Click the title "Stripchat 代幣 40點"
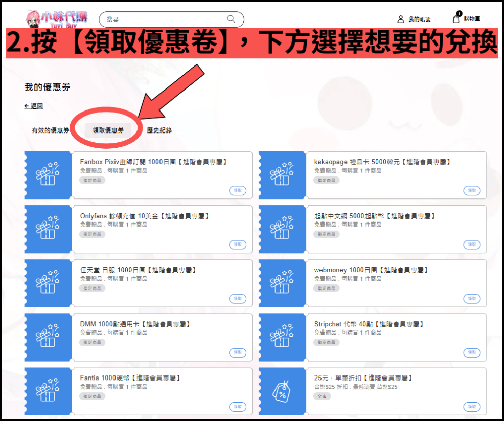The width and height of the screenshot is (504, 421). [x=343, y=324]
